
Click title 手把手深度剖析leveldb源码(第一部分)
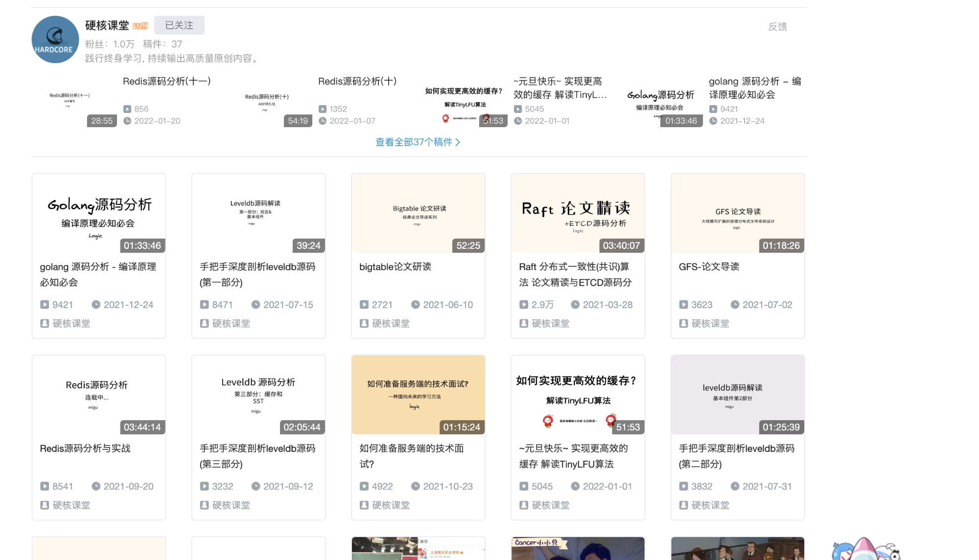(257, 274)
